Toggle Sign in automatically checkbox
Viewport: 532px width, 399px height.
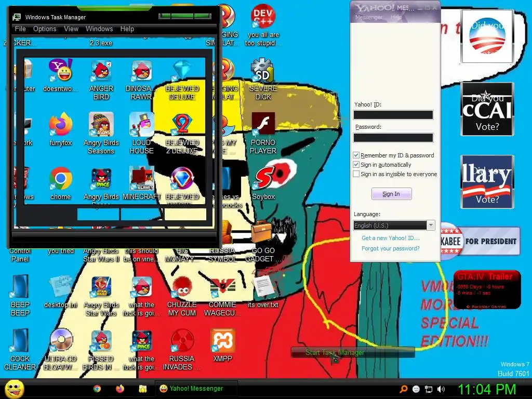(x=356, y=165)
